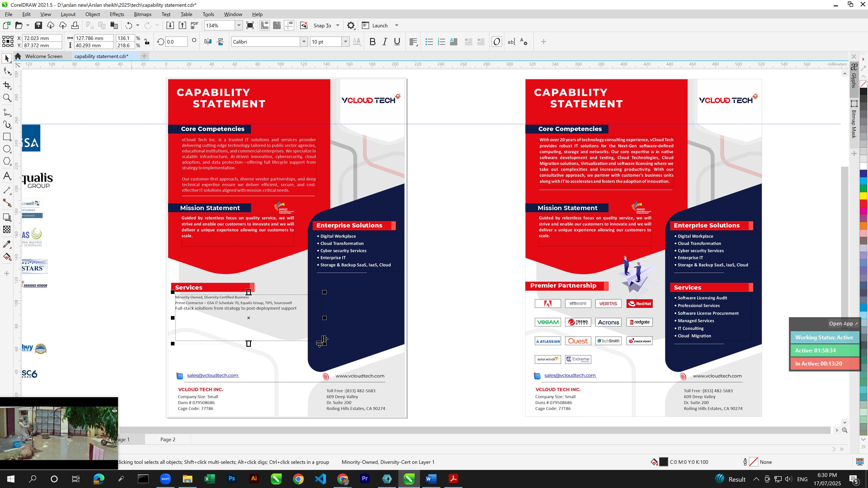Screen dimensions: 868x488
Task: Pick the yellow swatch in color palette
Action: (x=864, y=196)
